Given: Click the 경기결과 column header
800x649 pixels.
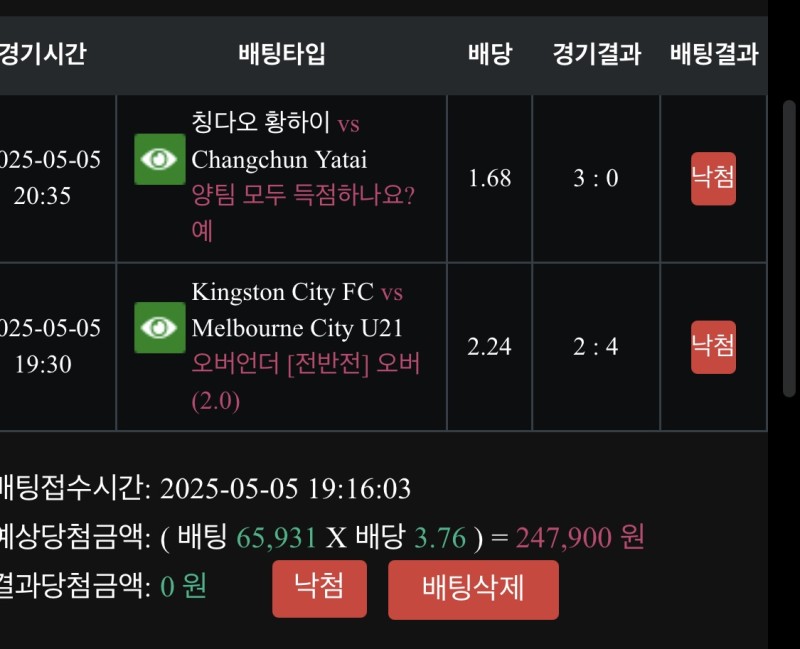Looking at the screenshot, I should click(x=596, y=54).
